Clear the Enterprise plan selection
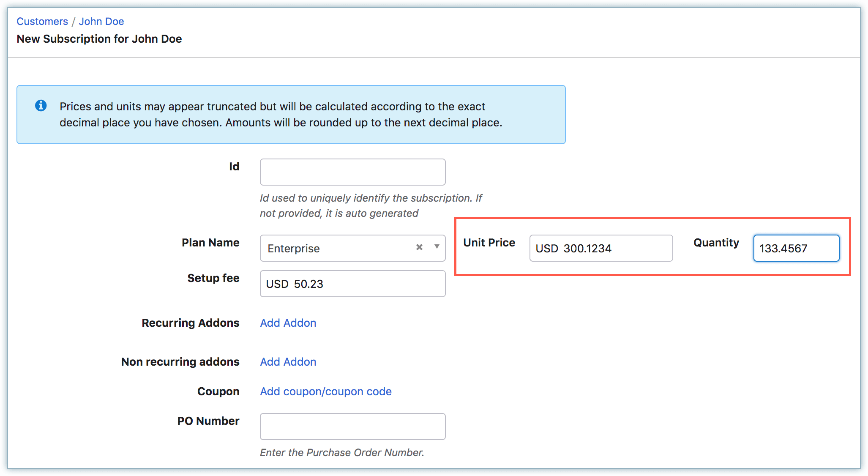Image resolution: width=868 pixels, height=476 pixels. (x=419, y=247)
